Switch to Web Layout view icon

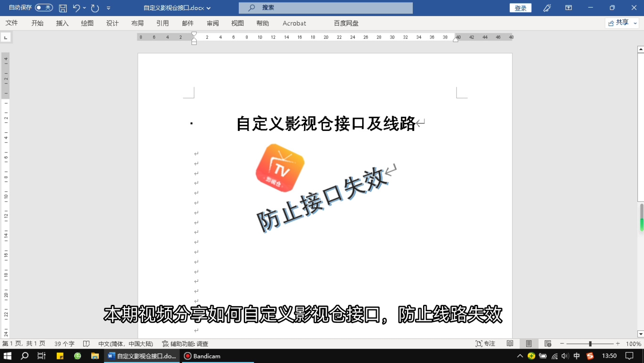[x=548, y=344]
